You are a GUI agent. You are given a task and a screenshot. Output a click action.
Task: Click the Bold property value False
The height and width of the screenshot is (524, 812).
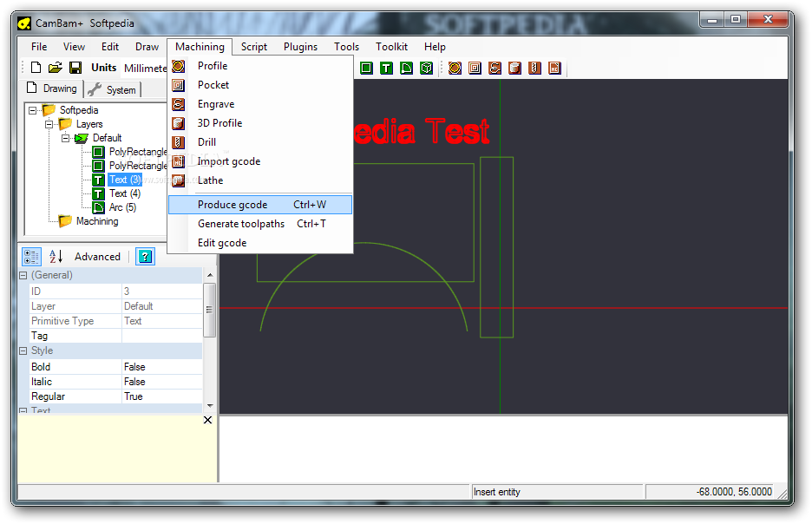click(161, 367)
